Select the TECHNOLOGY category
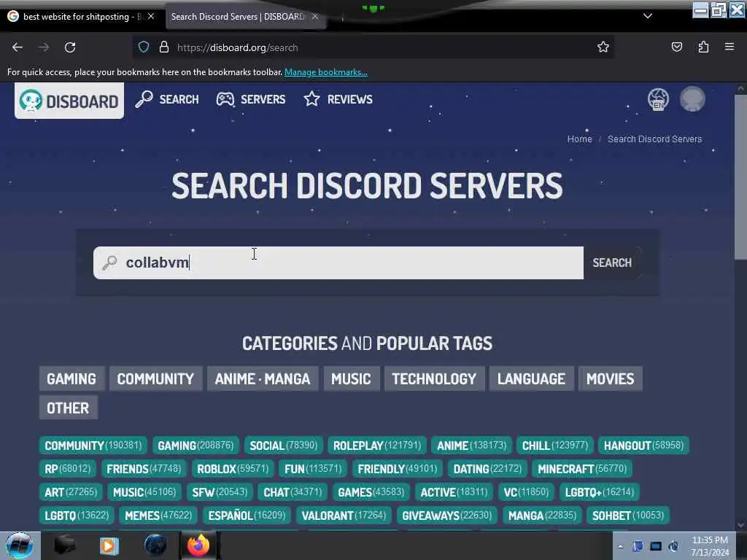The image size is (747, 560). pyautogui.click(x=434, y=378)
